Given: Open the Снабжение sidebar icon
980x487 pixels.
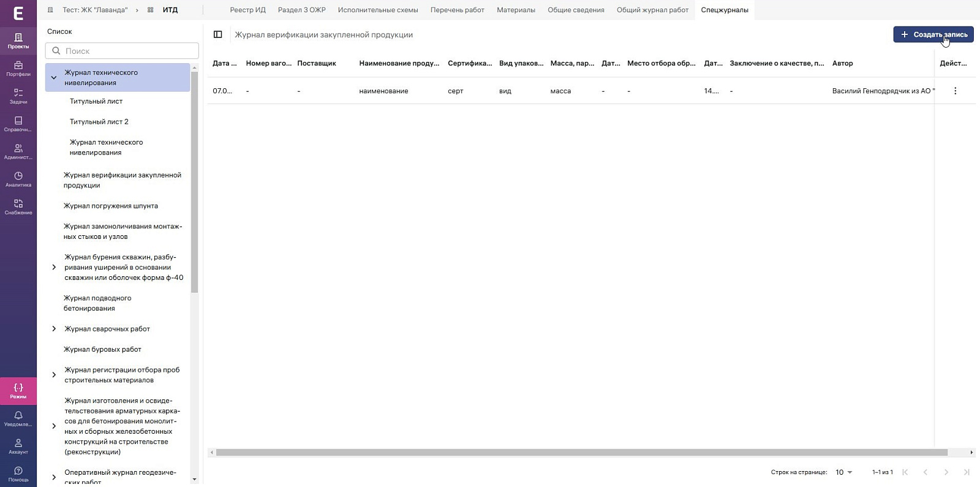Looking at the screenshot, I should [x=18, y=207].
